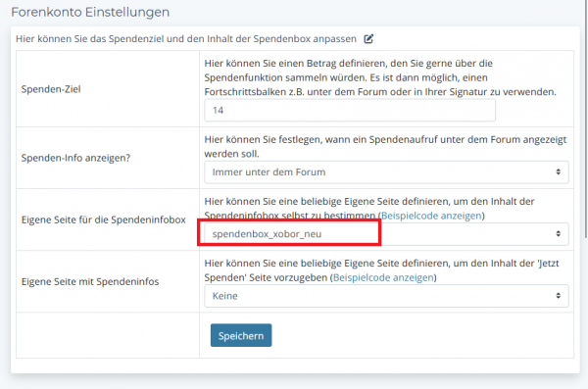Select the 'Eigene Seite für die Spendeninfobox' label
This screenshot has width=588, height=389.
point(104,219)
